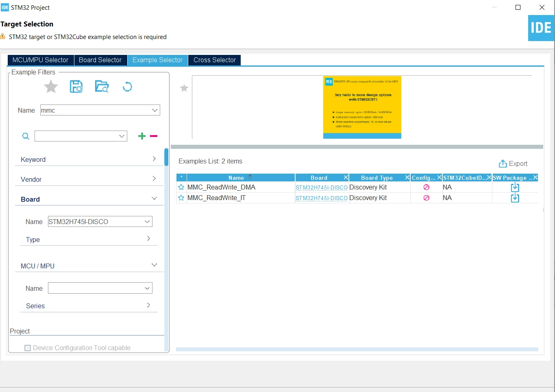This screenshot has width=555, height=392.
Task: Add a filter with the green plus
Action: [x=142, y=136]
